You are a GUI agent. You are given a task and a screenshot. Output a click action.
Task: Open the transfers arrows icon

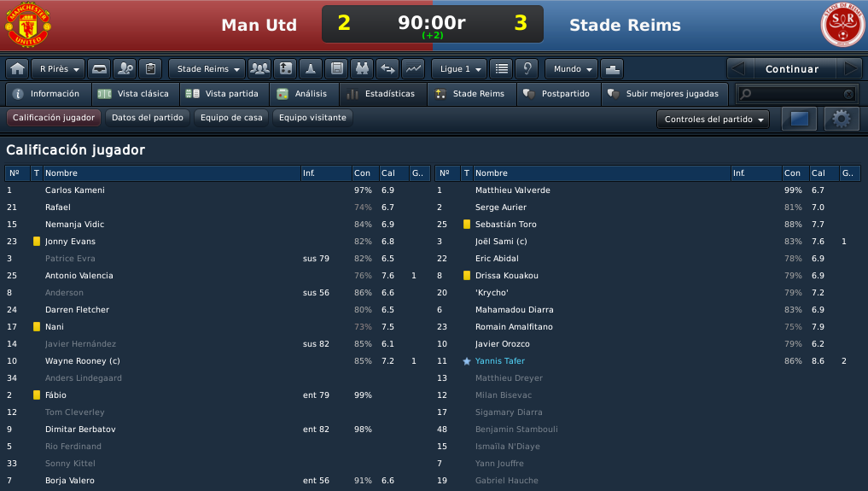388,68
